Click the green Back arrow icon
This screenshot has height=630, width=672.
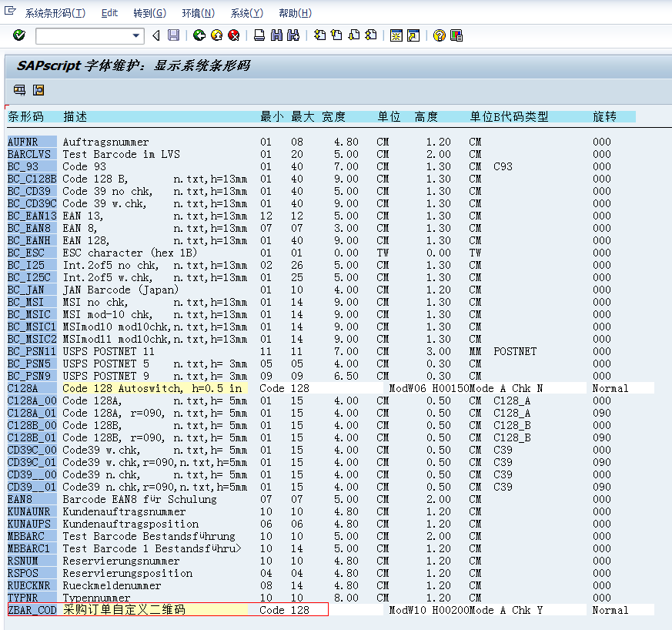pyautogui.click(x=199, y=35)
